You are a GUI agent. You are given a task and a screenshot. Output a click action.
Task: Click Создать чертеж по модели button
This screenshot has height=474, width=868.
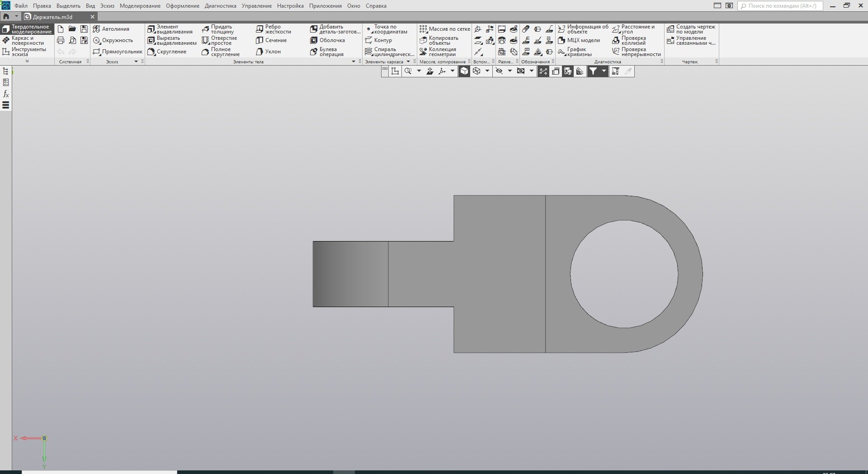tap(691, 29)
